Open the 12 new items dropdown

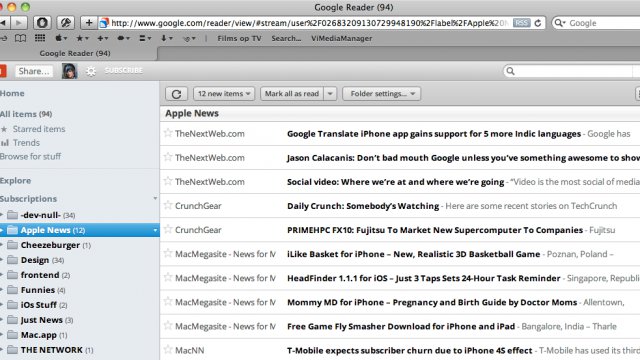point(224,93)
